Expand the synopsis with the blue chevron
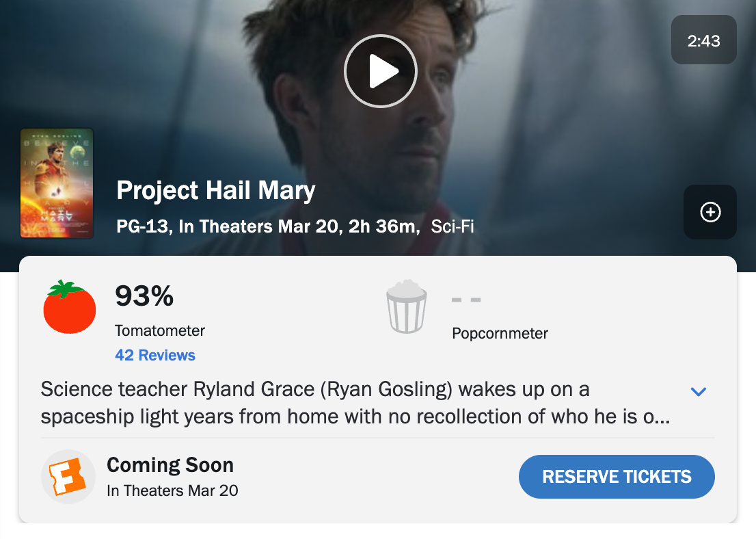This screenshot has height=539, width=756. point(698,392)
